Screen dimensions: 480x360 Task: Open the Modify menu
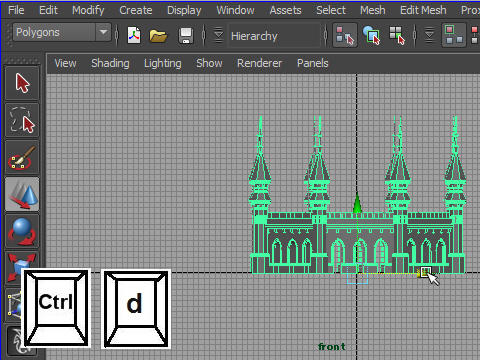88,10
